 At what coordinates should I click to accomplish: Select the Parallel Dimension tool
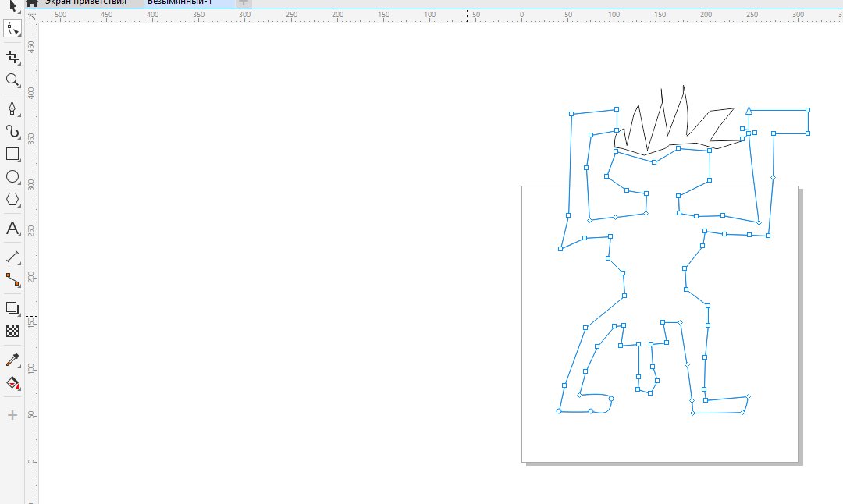pyautogui.click(x=12, y=256)
